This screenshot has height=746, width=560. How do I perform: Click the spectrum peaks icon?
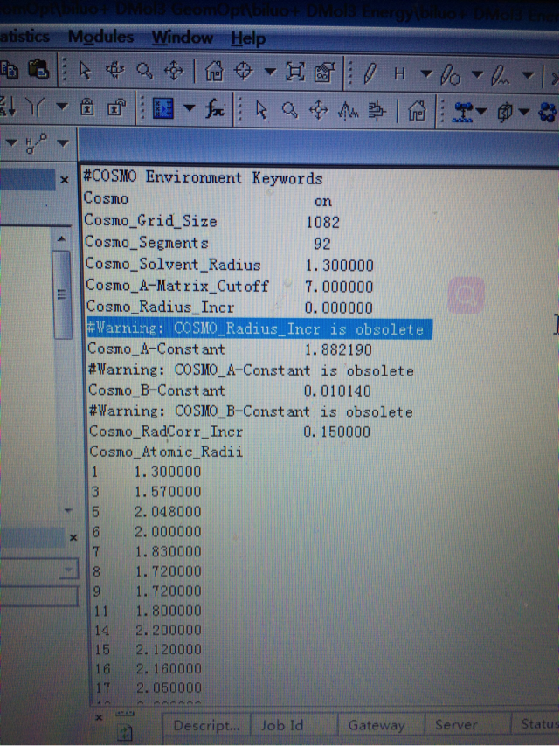click(349, 111)
